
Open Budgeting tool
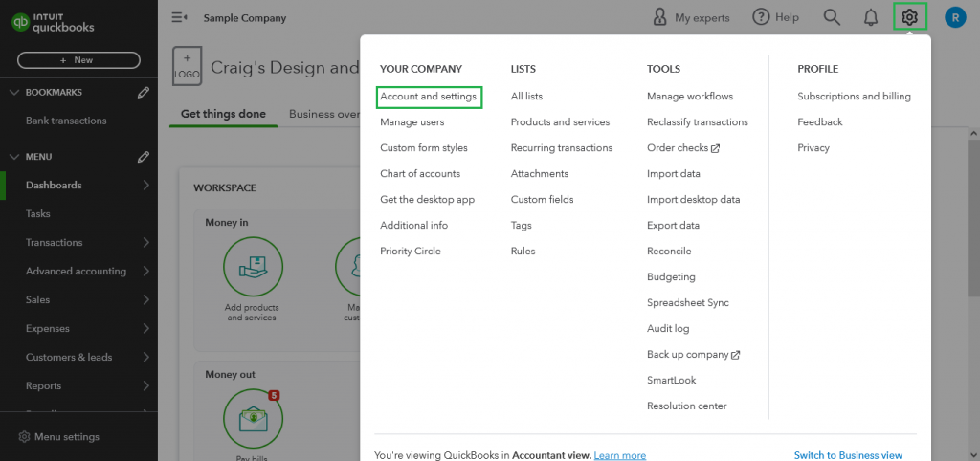[x=671, y=277]
